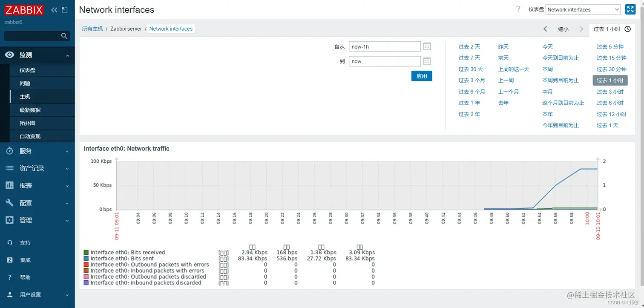Select the 过去 12 小时 time range
This screenshot has width=644, height=308.
tap(612, 114)
